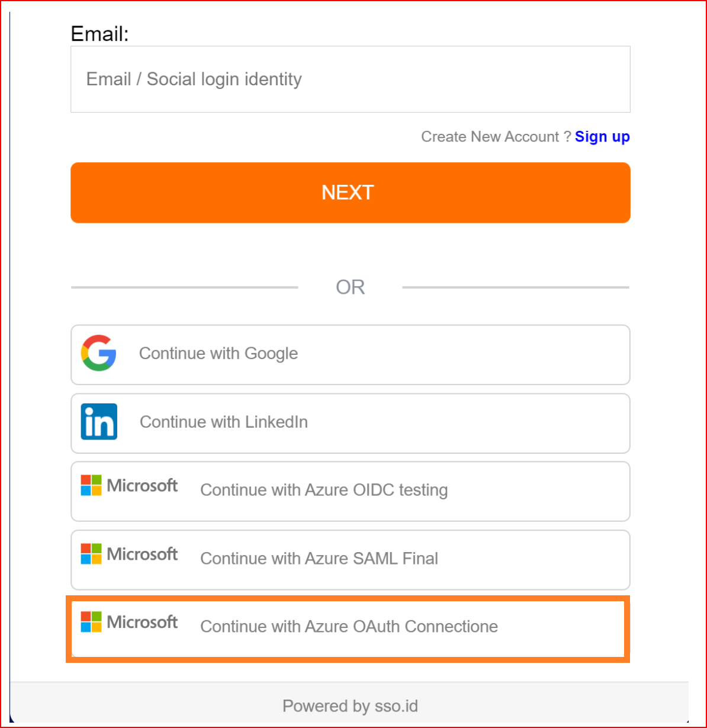Click the Microsoft wordmark in Azure OIDC row
The height and width of the screenshot is (728, 707).
tap(142, 486)
